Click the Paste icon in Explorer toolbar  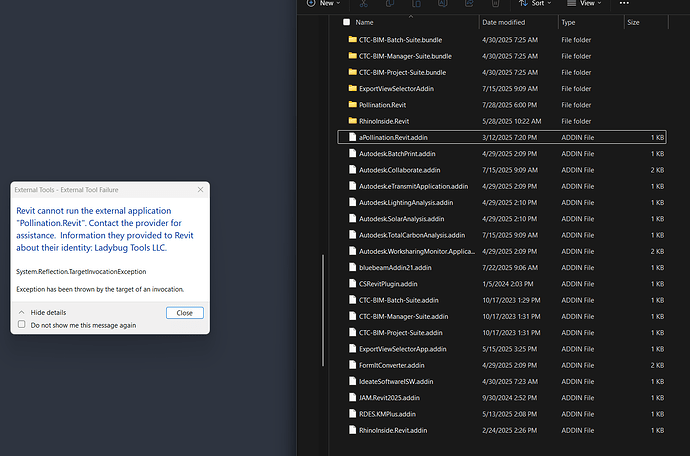coord(416,4)
